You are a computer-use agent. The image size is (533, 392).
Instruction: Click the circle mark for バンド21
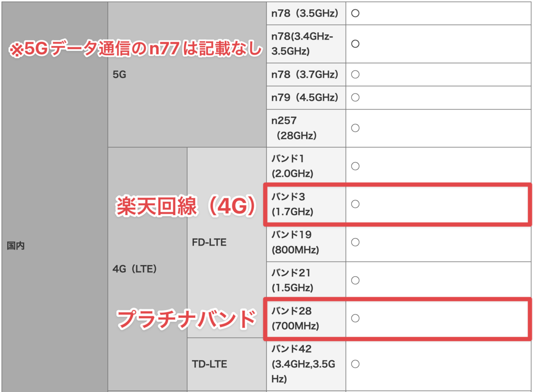pos(355,281)
